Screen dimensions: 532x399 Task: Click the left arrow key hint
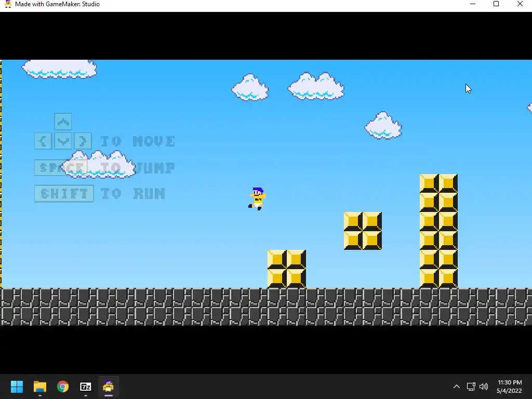[43, 141]
